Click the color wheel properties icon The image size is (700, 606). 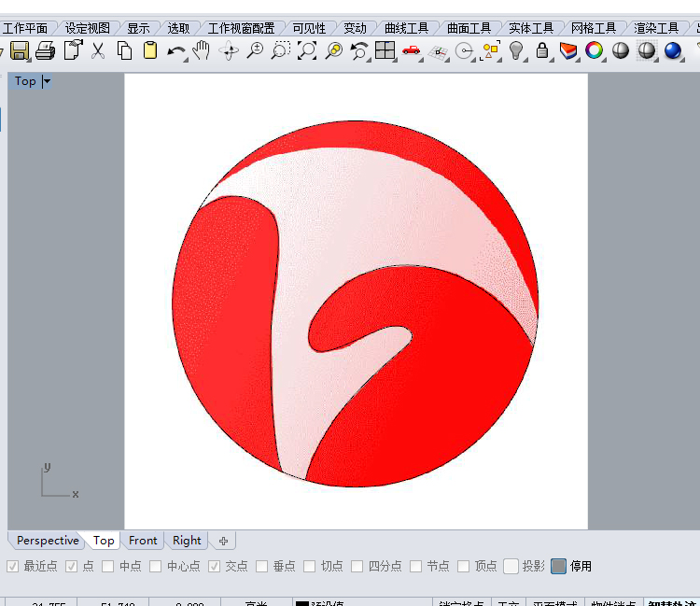coord(595,50)
